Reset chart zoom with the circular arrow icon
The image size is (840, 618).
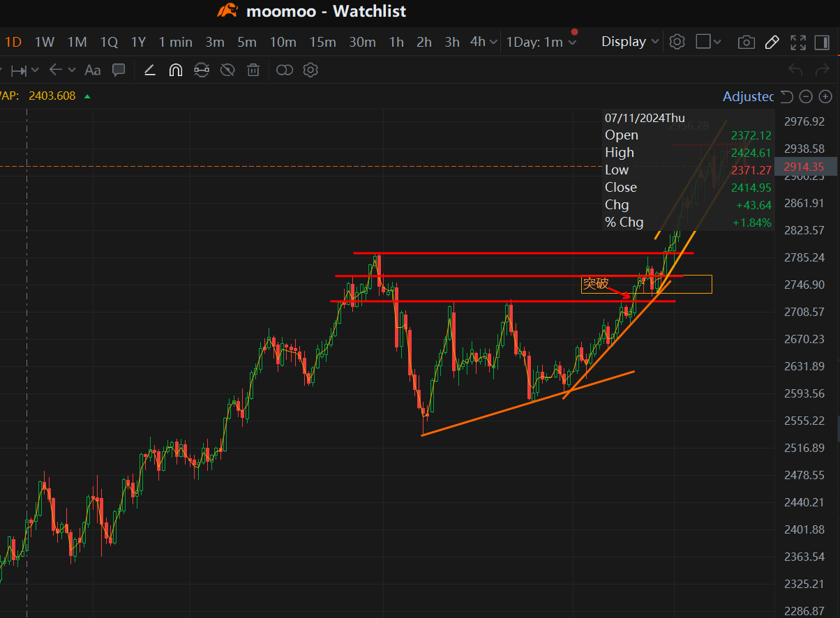[786, 96]
